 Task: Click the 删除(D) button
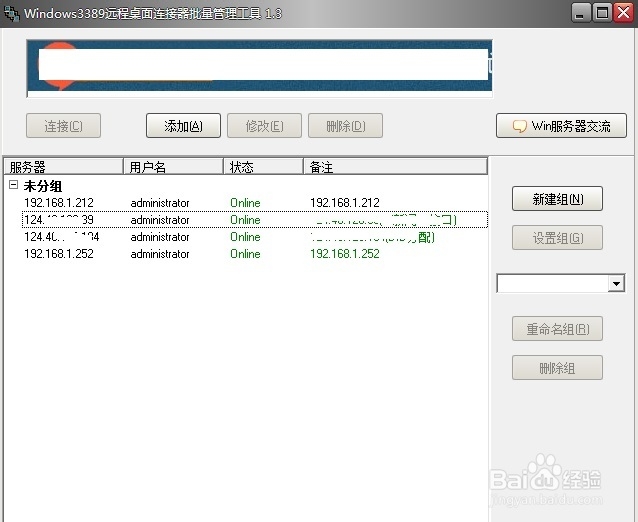345,126
